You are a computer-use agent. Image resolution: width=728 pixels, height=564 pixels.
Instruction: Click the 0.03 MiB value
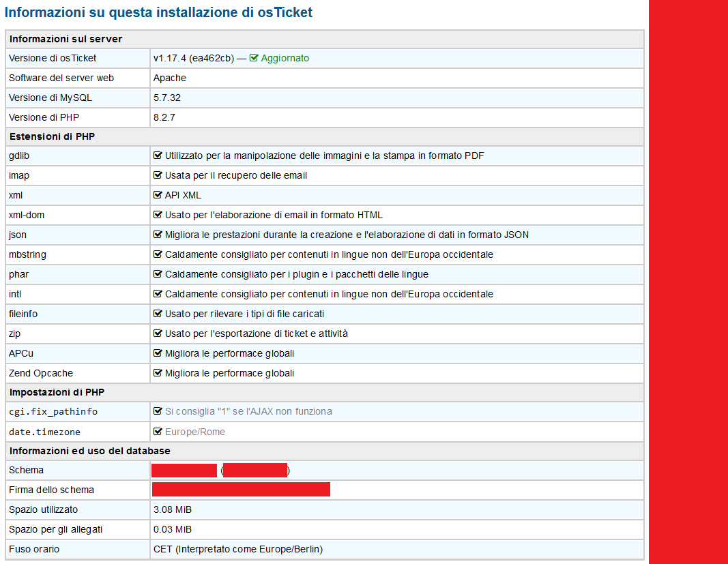[172, 529]
